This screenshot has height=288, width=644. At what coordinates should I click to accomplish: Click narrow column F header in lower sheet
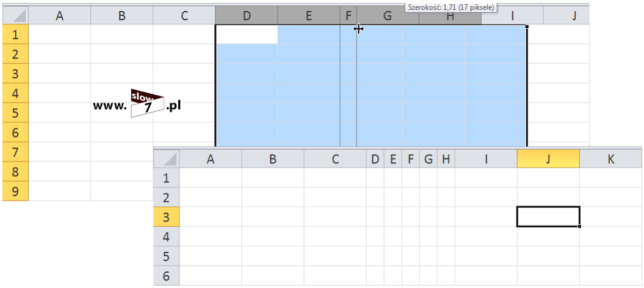tap(411, 159)
